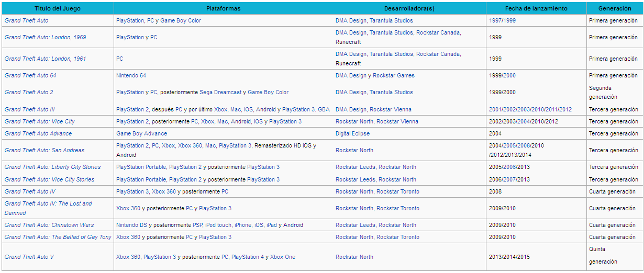
Task: Click Tarantula Studios in Grand Theft Auto 2 row
Action: 391,92
